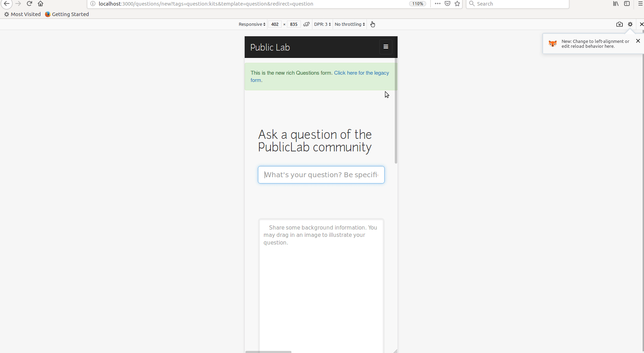The height and width of the screenshot is (353, 644).
Task: Go back to the previous page
Action: [7, 4]
